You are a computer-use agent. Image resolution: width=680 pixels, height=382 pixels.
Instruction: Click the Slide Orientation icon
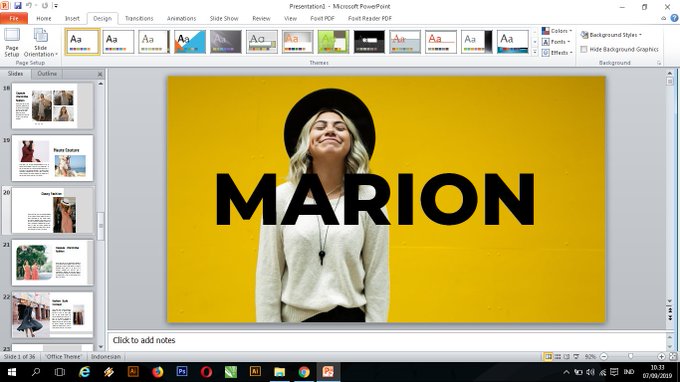click(40, 42)
